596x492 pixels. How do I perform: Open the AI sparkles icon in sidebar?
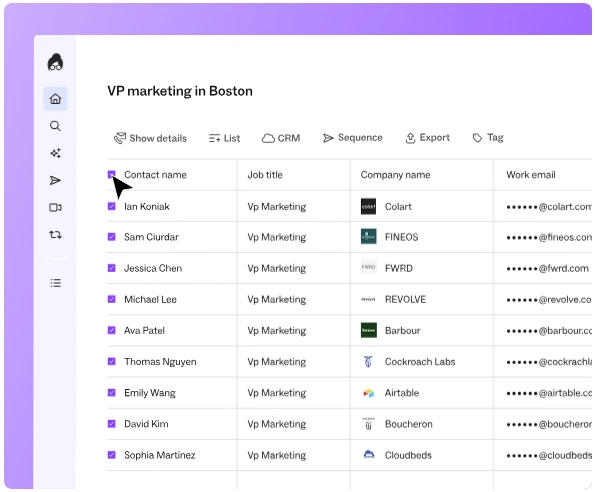[x=55, y=153]
